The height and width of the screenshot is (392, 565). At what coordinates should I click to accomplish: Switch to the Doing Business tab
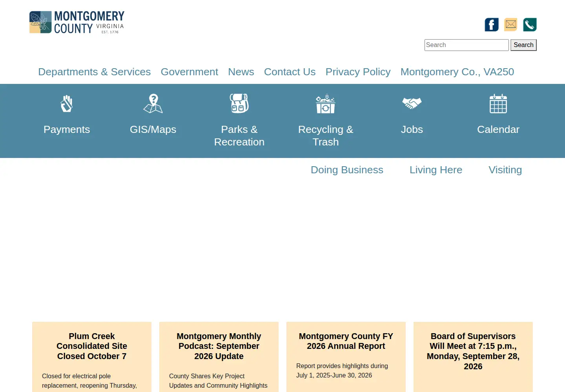pyautogui.click(x=347, y=170)
